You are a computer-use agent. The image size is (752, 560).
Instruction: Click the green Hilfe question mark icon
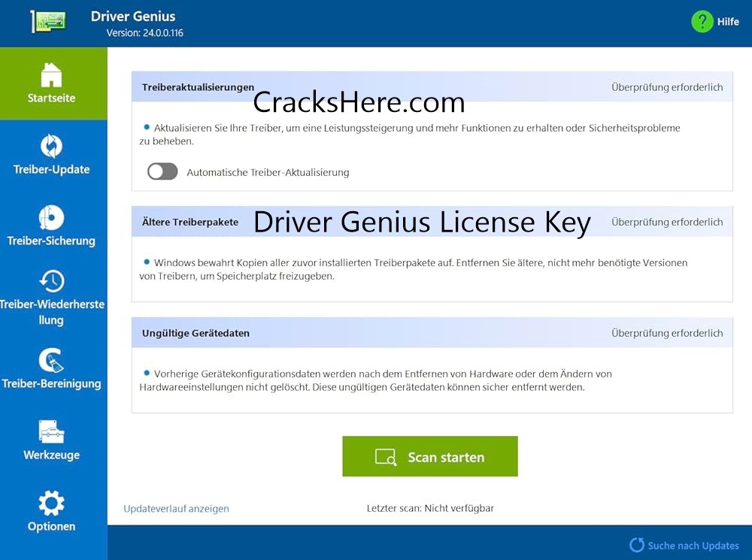(x=702, y=22)
